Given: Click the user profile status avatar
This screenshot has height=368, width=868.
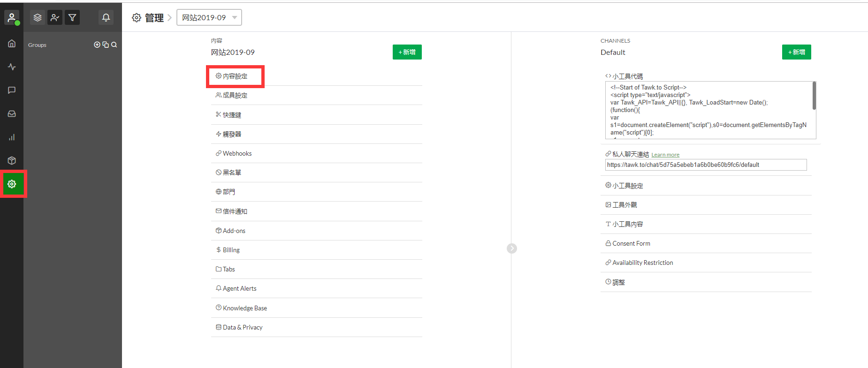Looking at the screenshot, I should [12, 18].
